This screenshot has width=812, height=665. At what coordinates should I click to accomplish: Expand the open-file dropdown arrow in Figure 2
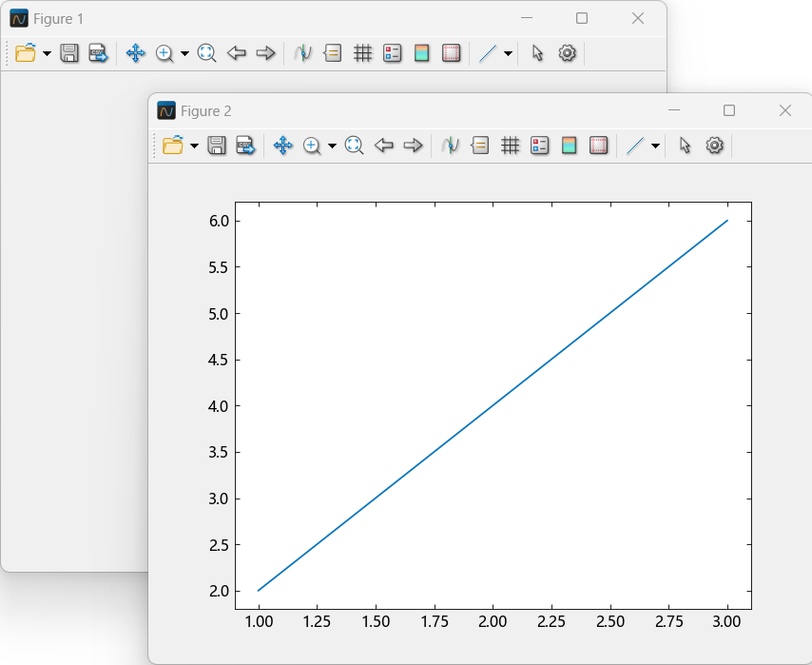[194, 146]
